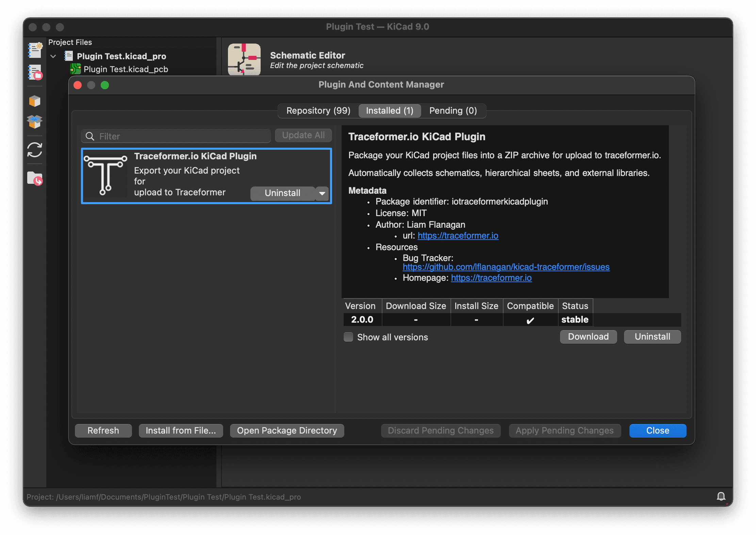Archive the project using sidebar icon
The image size is (756, 535).
(x=34, y=101)
